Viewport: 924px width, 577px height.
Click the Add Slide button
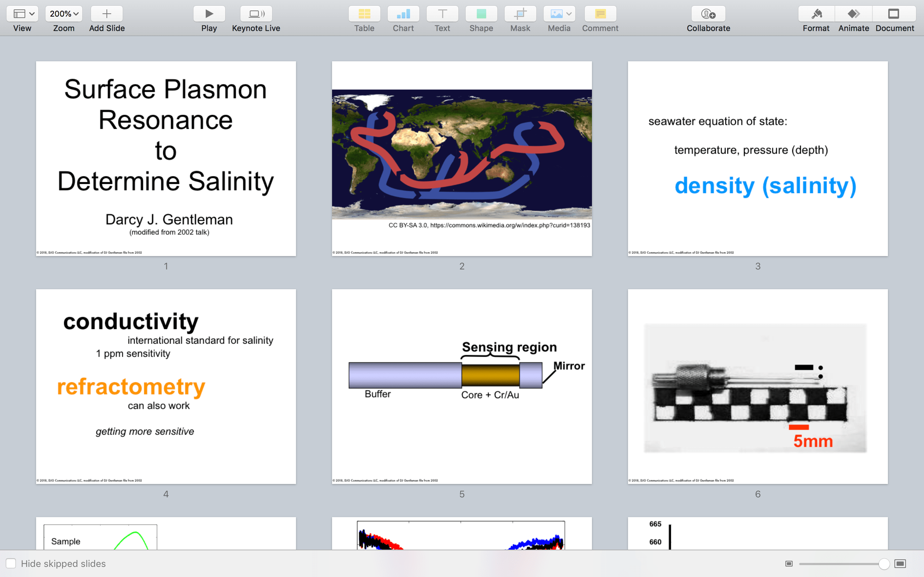click(106, 14)
